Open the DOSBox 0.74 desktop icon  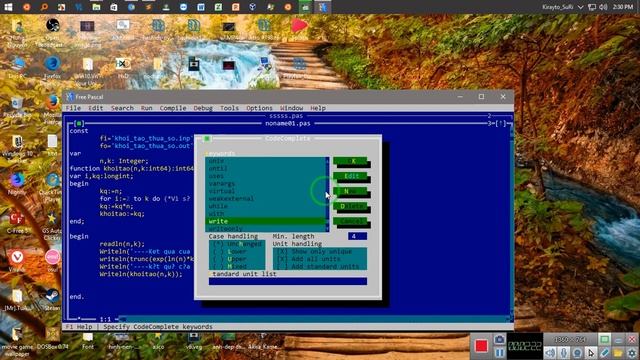(x=52, y=338)
